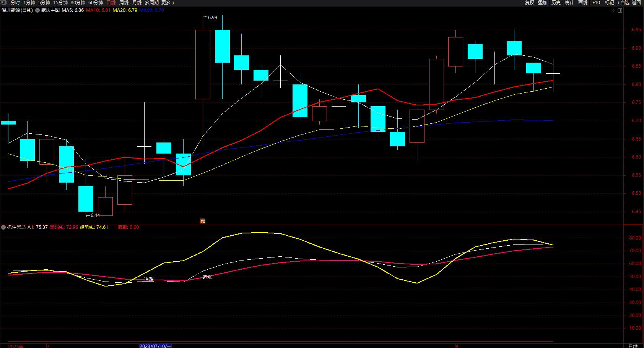
Task: Switch to 分时 intraday view
Action: [x=15, y=3]
